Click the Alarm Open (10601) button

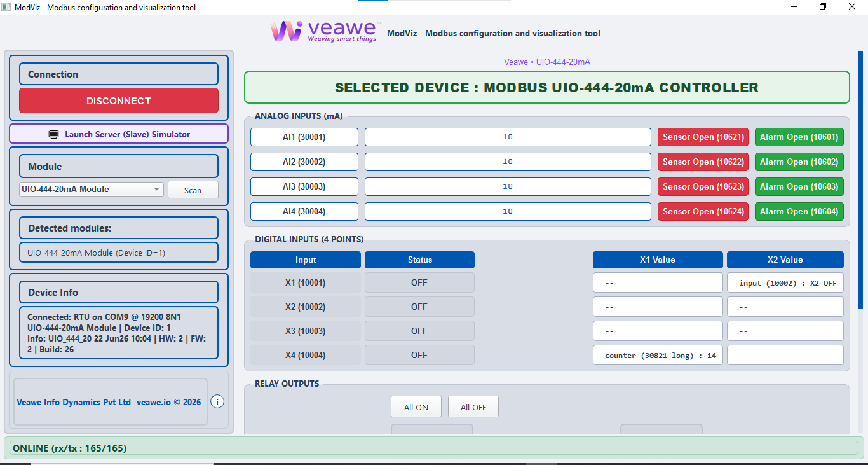pyautogui.click(x=799, y=137)
